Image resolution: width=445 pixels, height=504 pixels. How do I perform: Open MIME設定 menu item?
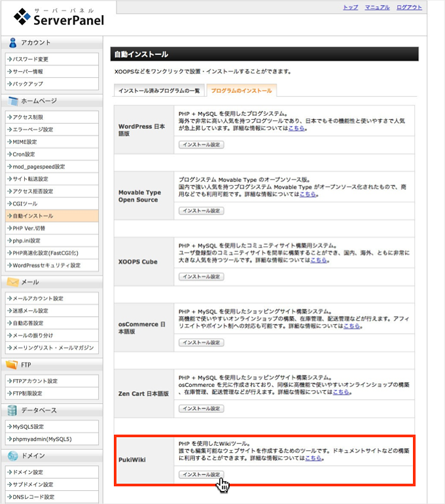pos(52,142)
